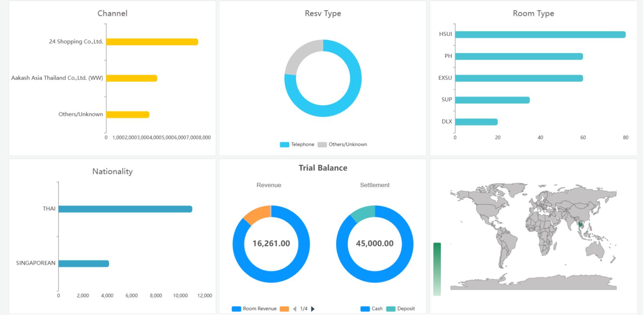644x315 pixels.
Task: Toggle Telephone series in Resv Type legend
Action: [x=297, y=145]
